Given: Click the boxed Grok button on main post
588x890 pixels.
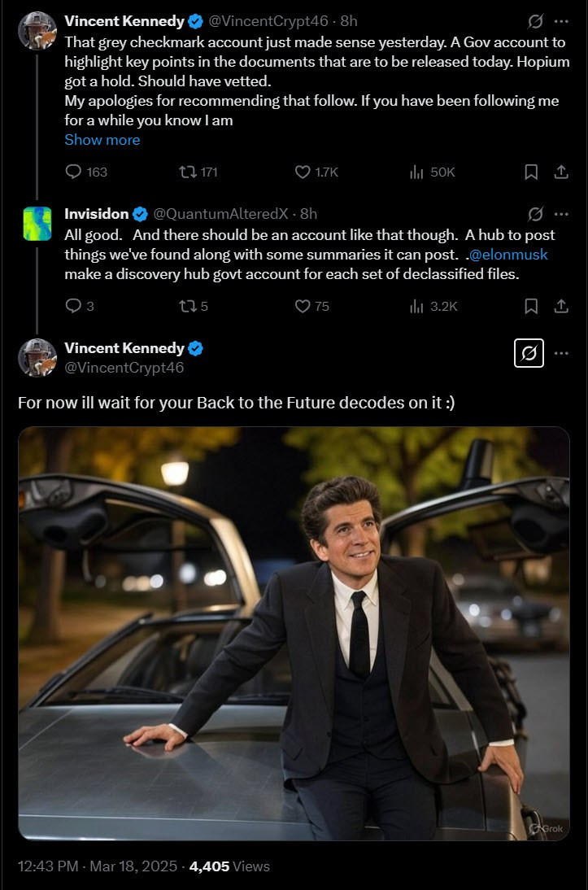Looking at the screenshot, I should pos(529,353).
